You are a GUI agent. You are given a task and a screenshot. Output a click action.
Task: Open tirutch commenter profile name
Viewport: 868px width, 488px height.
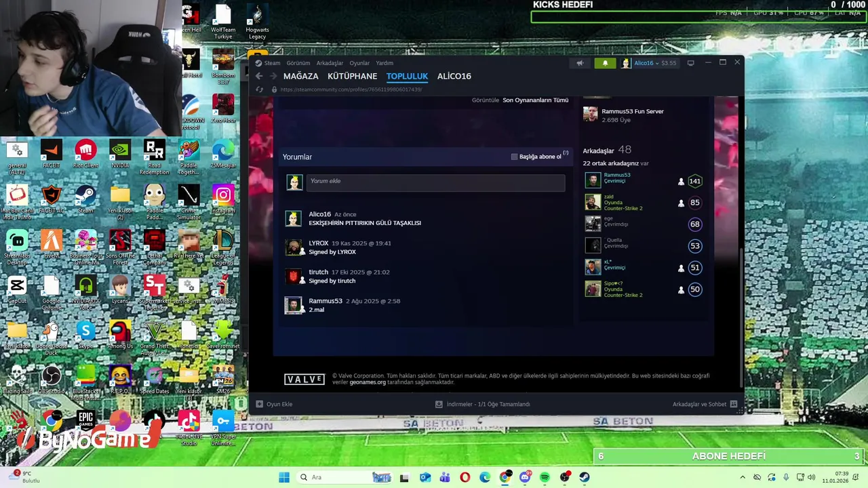[x=318, y=272]
